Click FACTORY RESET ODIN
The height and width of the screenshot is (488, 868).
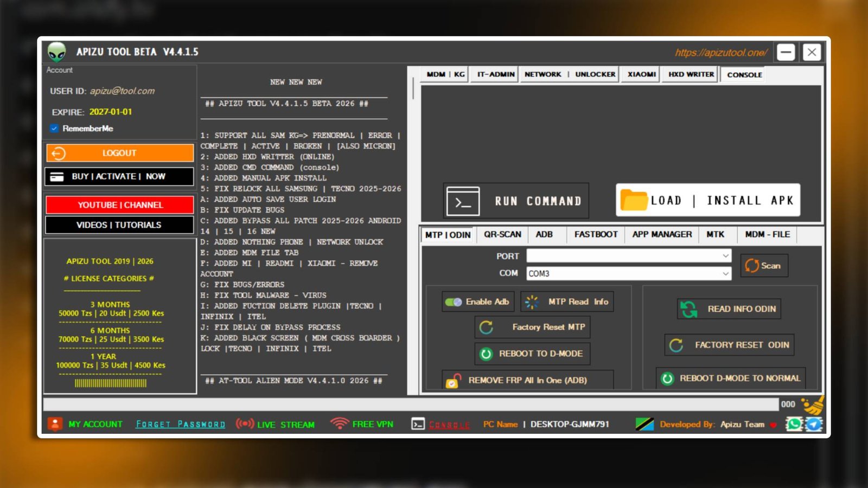728,344
